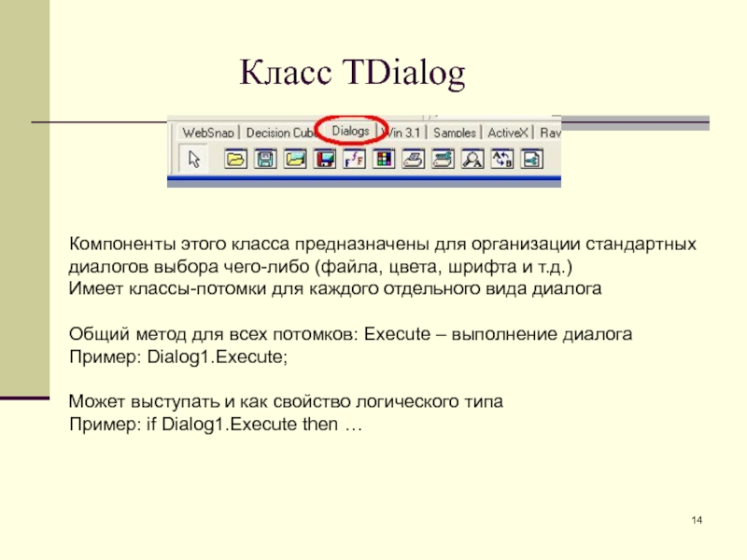
Task: Select the arrow pointer tool in the palette
Action: 193,159
